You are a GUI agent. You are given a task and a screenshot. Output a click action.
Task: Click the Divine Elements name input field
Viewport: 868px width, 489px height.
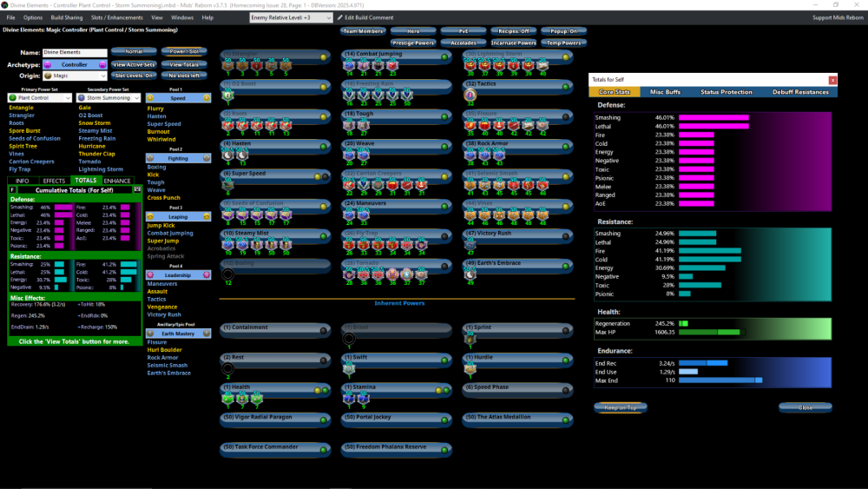pos(74,53)
